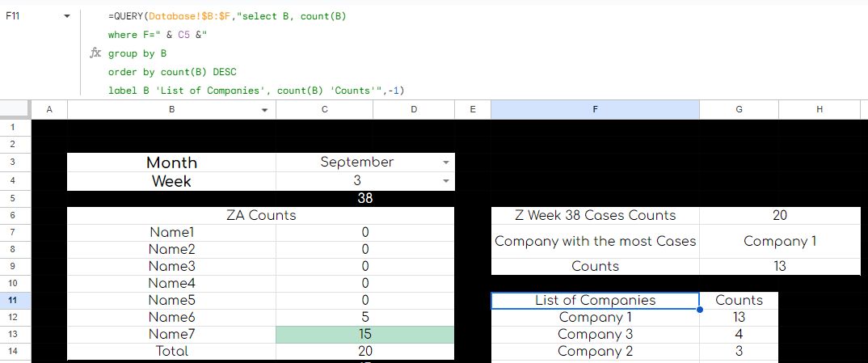Screen dimensions: 868x363
Task: Open the September month dropdown
Action: click(x=445, y=163)
